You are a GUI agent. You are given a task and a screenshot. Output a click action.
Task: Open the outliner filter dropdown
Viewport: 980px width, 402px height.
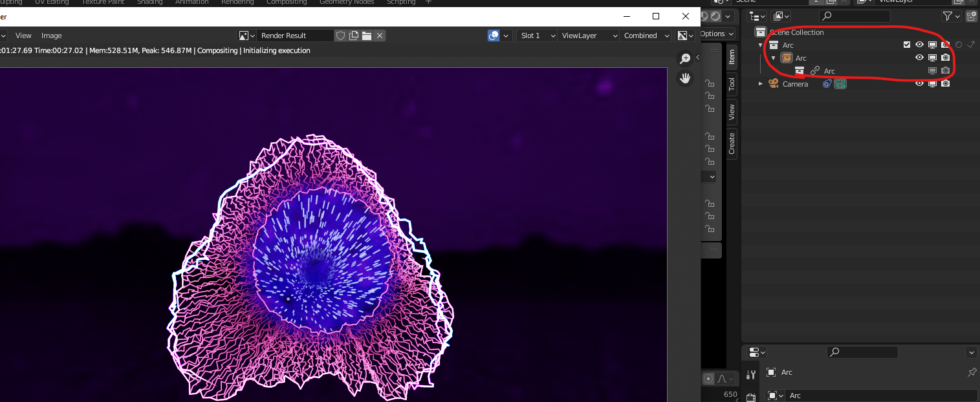click(951, 16)
